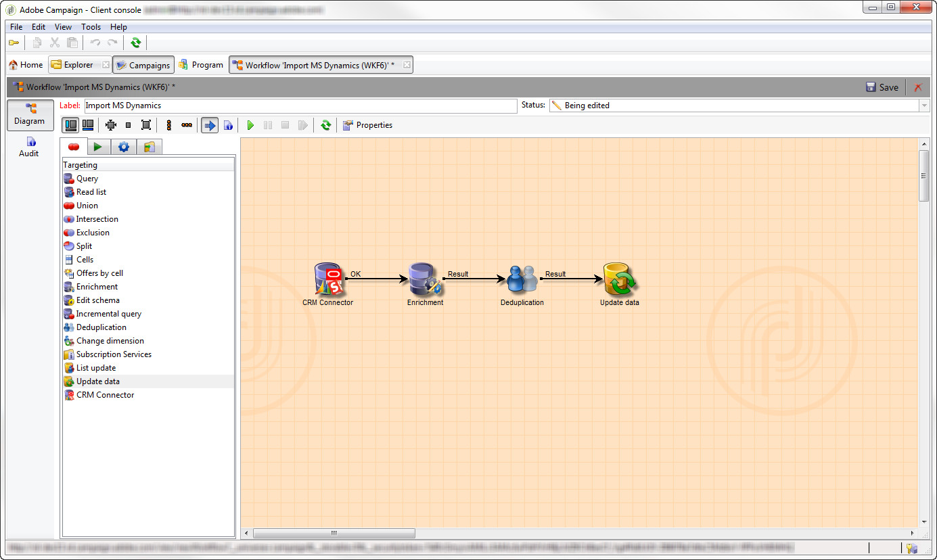Select the Enrichment node on the canvas

[x=426, y=279]
